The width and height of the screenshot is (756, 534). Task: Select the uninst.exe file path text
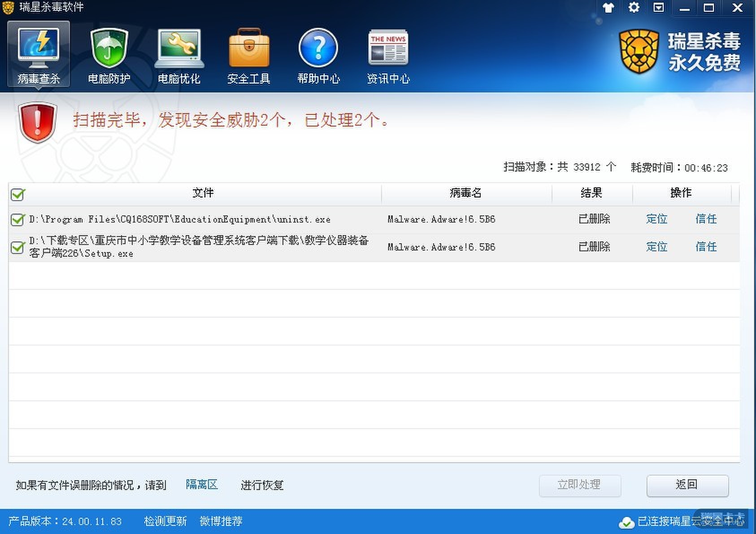180,219
